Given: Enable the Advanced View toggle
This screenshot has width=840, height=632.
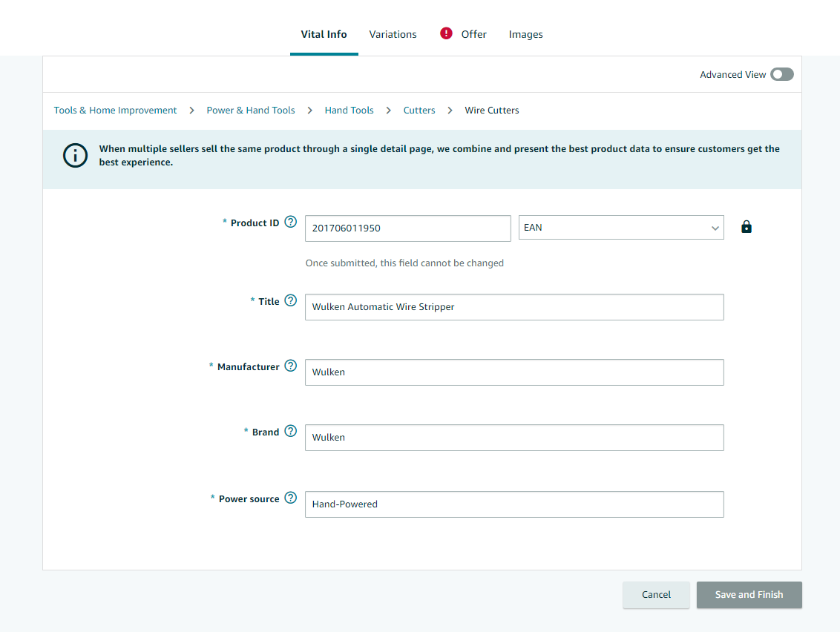Looking at the screenshot, I should click(781, 74).
